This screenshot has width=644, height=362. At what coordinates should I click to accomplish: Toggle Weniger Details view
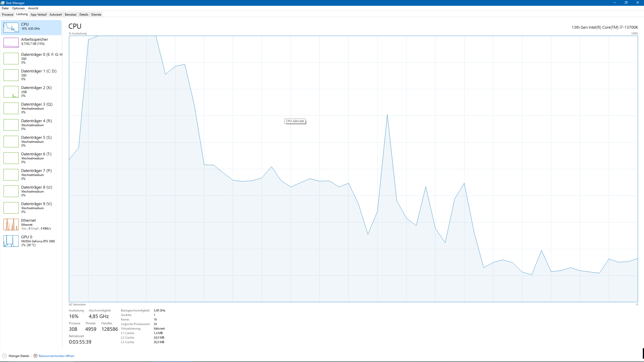[x=19, y=356]
